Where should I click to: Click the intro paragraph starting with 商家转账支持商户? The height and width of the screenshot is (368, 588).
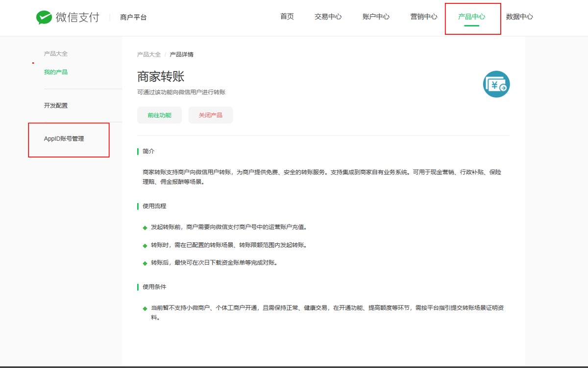(x=322, y=177)
